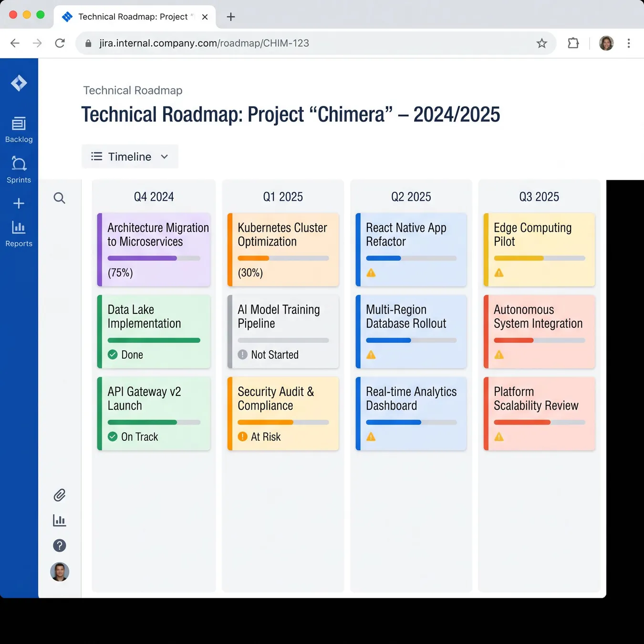Click Architecture Migration purple progress bar
Screen dimensions: 644x644
point(154,258)
